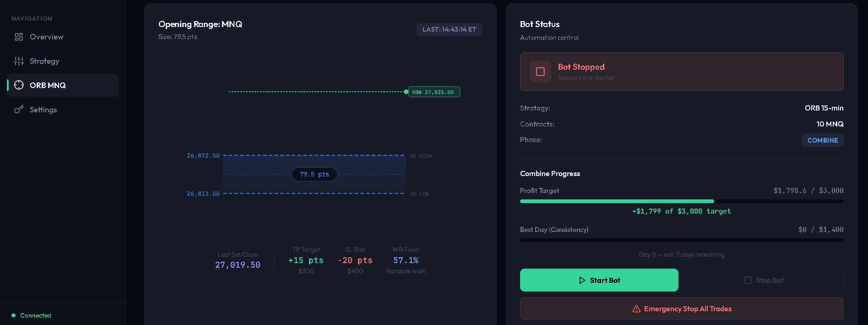This screenshot has height=325, width=868.
Task: Open the Overview navigation item
Action: click(63, 37)
